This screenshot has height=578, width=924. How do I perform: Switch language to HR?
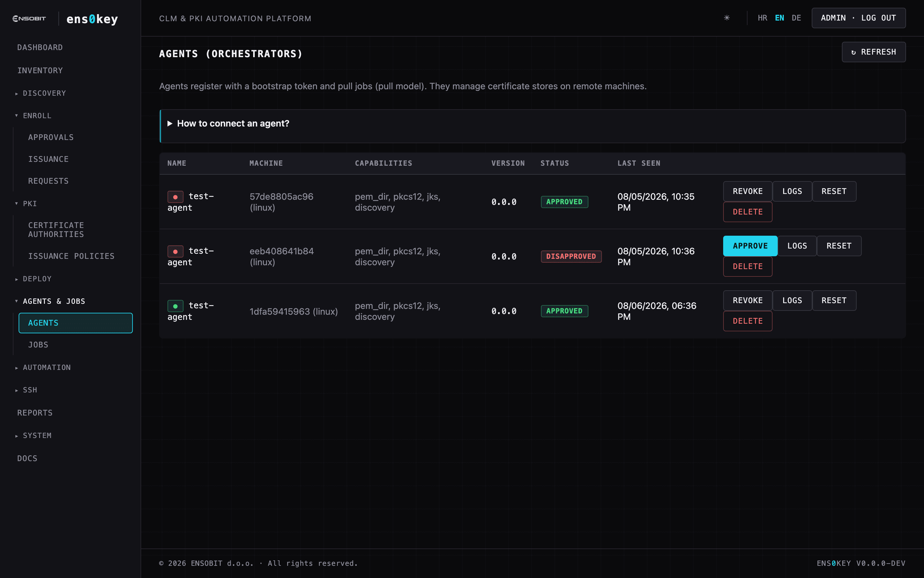tap(763, 18)
